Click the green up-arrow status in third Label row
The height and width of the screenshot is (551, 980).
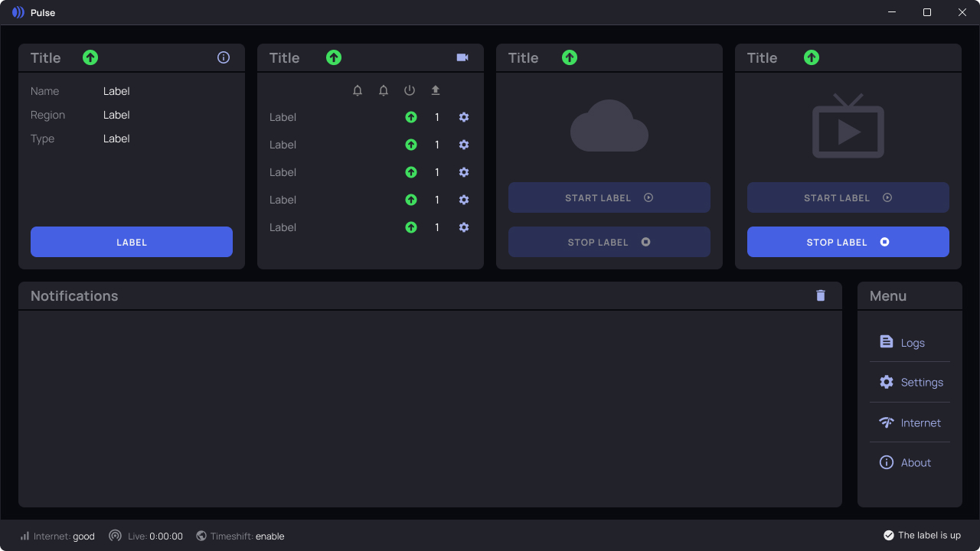(411, 172)
